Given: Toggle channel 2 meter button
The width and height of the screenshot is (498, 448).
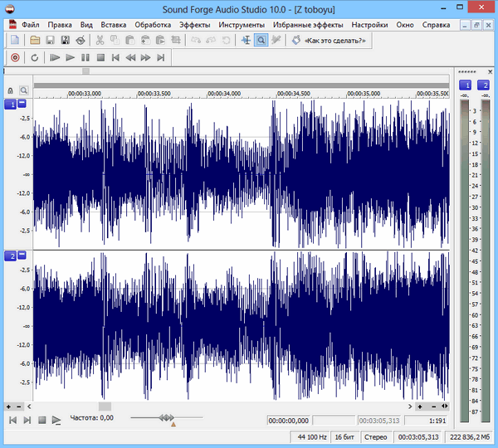Looking at the screenshot, I should pyautogui.click(x=485, y=85).
